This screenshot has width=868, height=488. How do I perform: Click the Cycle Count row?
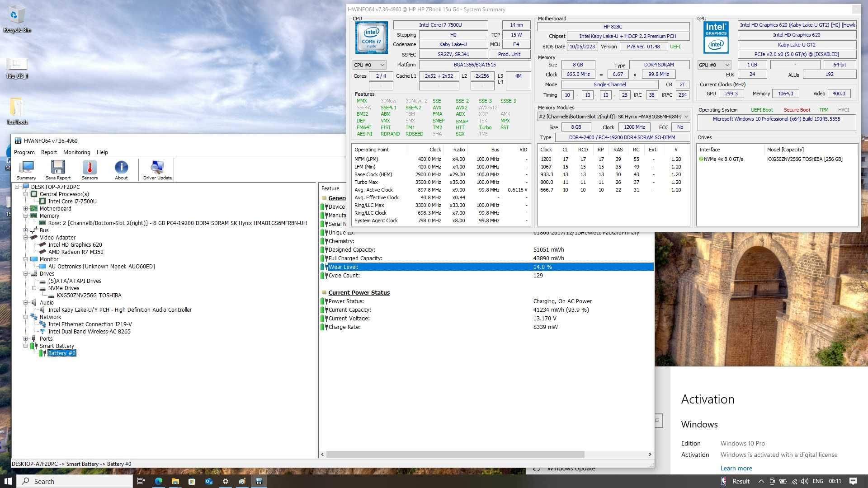tap(487, 275)
